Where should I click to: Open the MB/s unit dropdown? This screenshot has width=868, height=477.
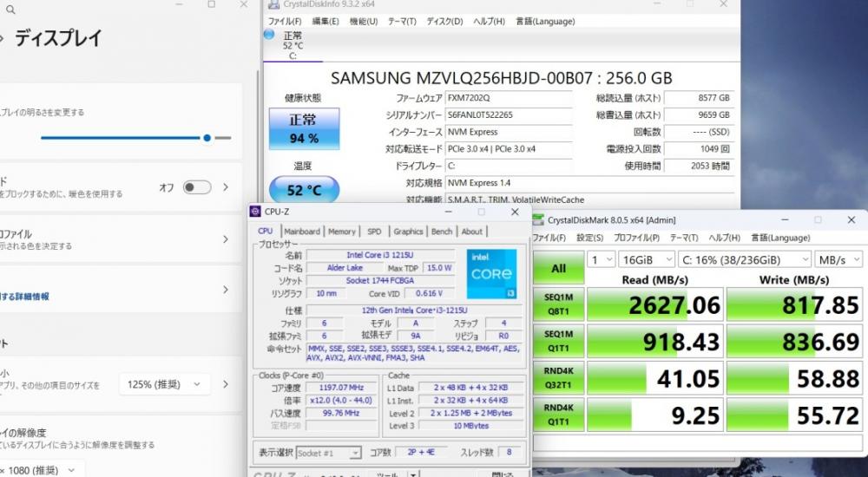click(x=839, y=259)
